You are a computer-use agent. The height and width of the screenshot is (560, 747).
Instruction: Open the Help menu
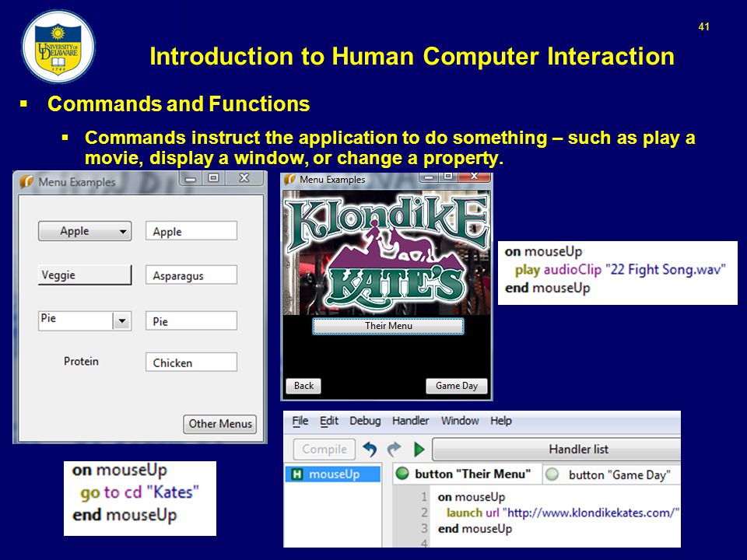point(500,421)
